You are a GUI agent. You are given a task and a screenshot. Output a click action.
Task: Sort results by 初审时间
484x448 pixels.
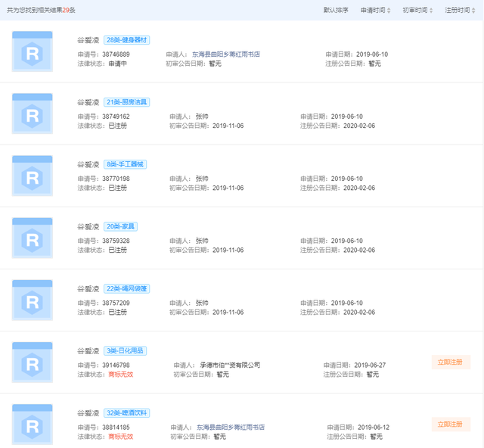pos(417,10)
